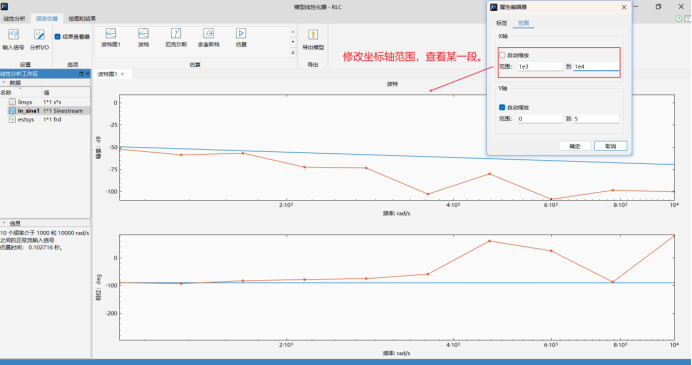This screenshot has height=365, width=692.
Task: Confirm with the 确定 button
Action: 575,146
